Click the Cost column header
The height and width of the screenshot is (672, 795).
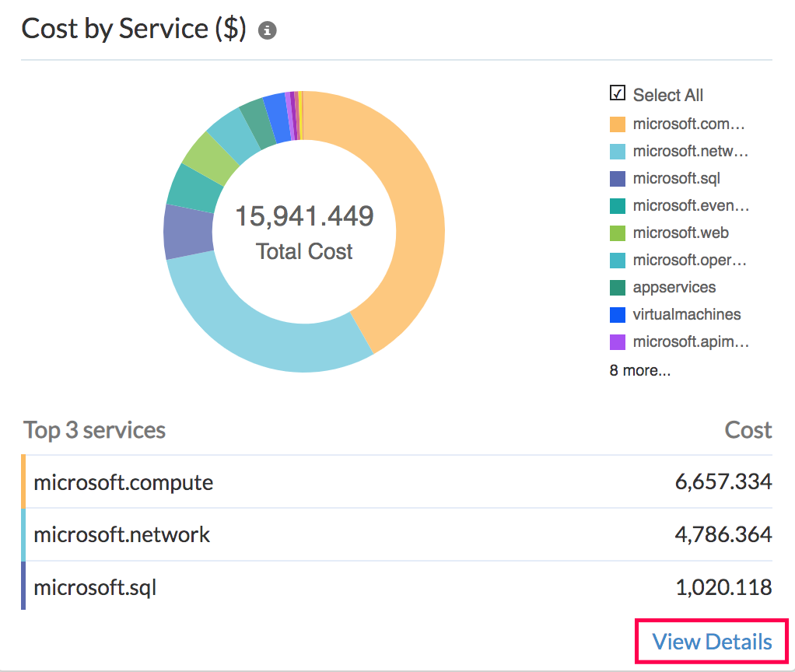coord(748,430)
